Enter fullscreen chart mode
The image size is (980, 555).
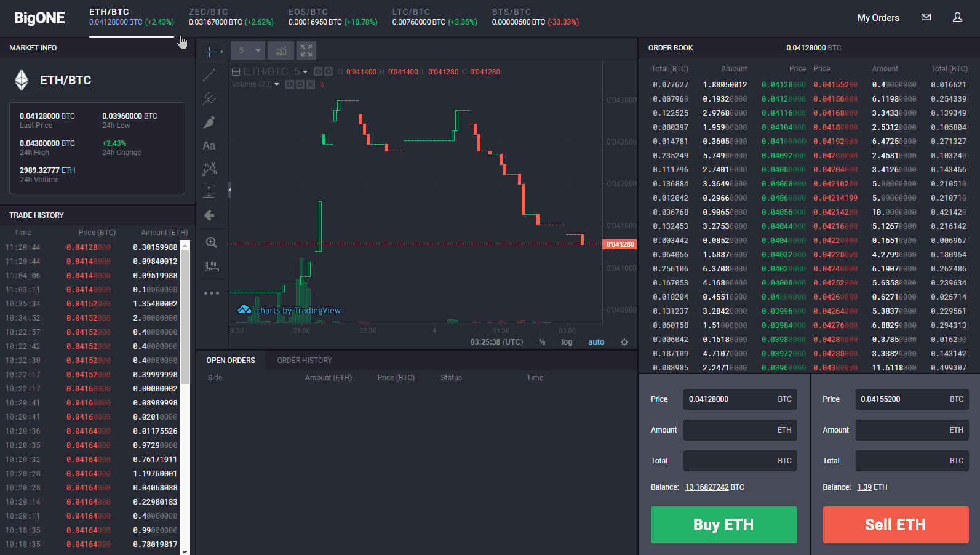[306, 50]
